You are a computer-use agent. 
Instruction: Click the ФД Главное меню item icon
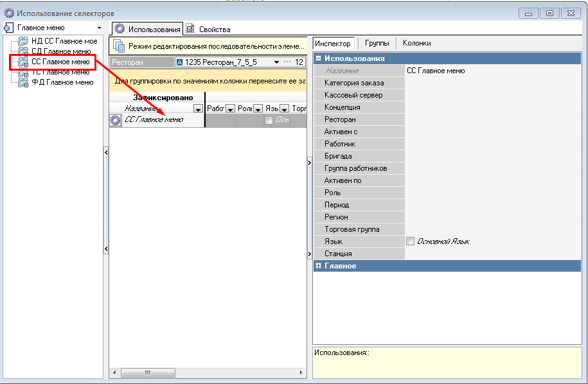[23, 82]
